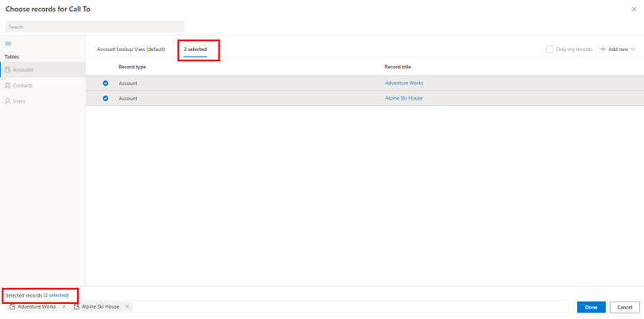Click the Tables heading label
The height and width of the screenshot is (319, 644).
(12, 56)
